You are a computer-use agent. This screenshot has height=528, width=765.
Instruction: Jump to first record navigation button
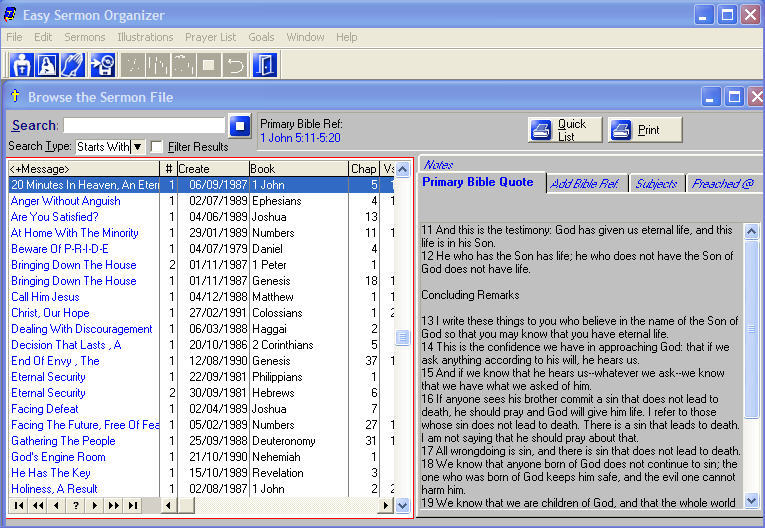(19, 506)
